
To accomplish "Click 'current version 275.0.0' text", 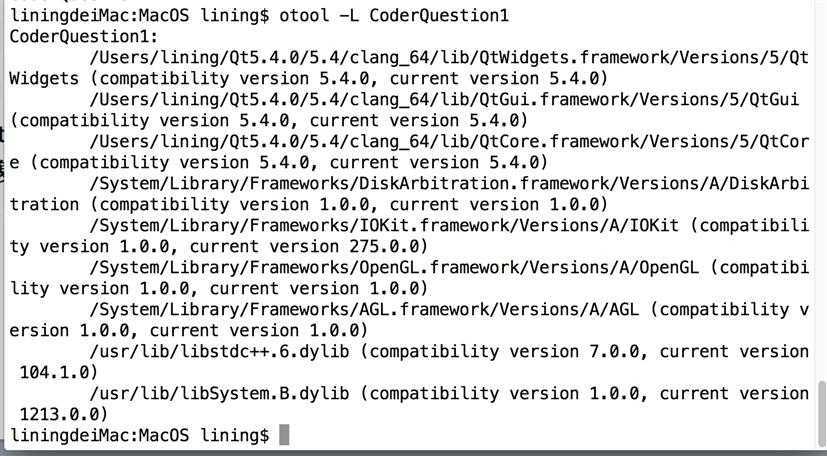I will [304, 247].
